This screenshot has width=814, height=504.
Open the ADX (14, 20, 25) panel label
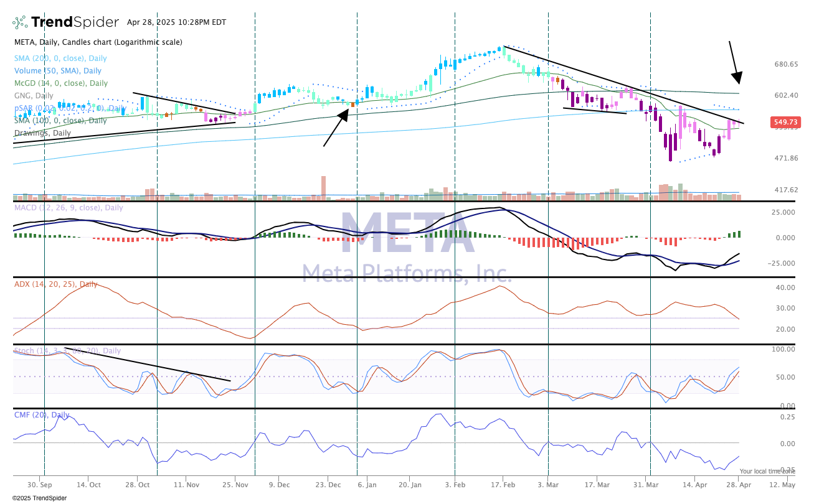coord(56,284)
